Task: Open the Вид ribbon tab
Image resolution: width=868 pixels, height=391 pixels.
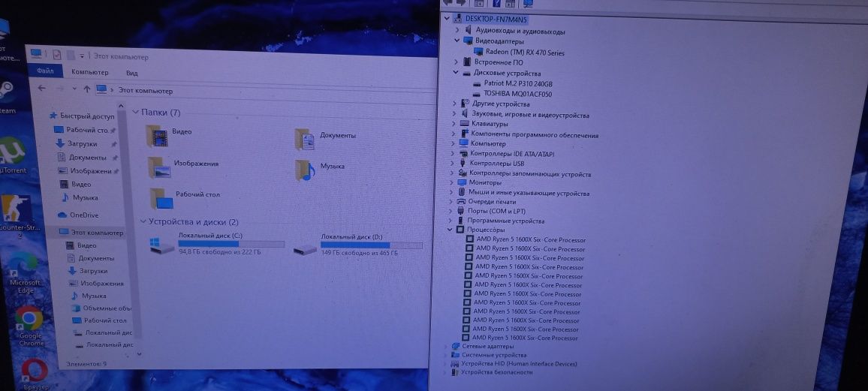Action: pyautogui.click(x=131, y=73)
